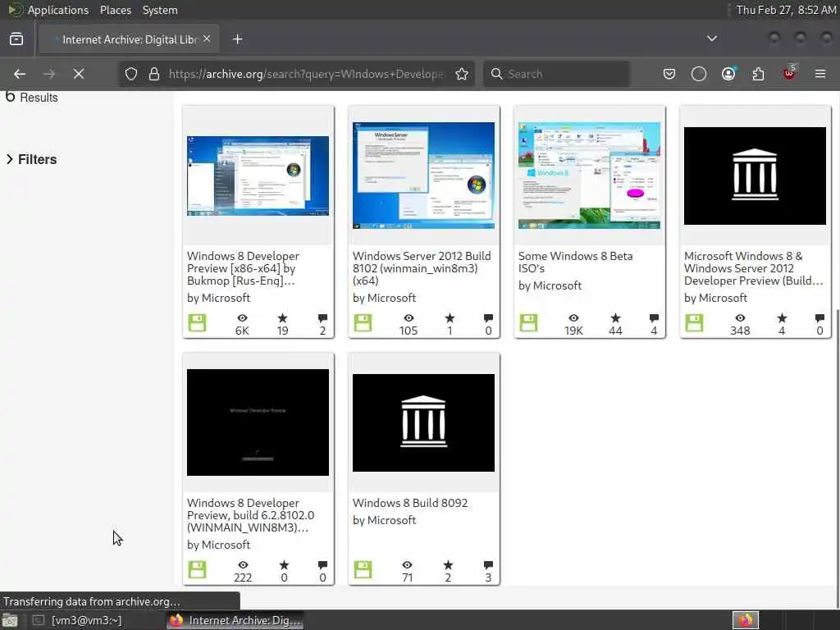View site security padlock info
The width and height of the screenshot is (840, 630).
click(x=154, y=74)
